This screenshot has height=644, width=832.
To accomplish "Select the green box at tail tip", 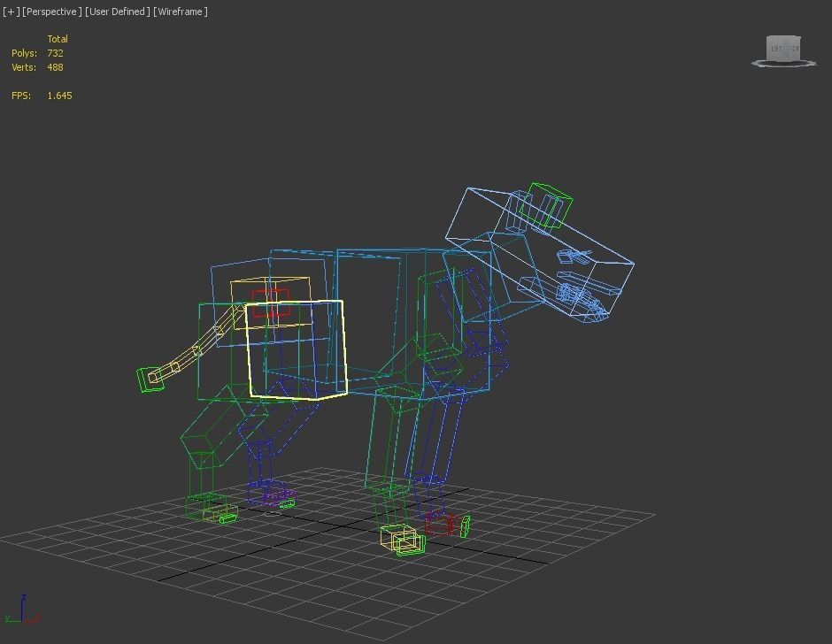I will click(150, 379).
